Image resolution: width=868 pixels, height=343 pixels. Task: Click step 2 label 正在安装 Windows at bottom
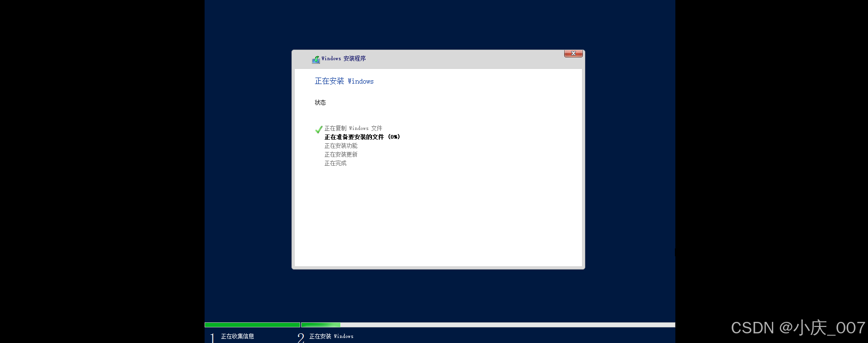(x=331, y=336)
